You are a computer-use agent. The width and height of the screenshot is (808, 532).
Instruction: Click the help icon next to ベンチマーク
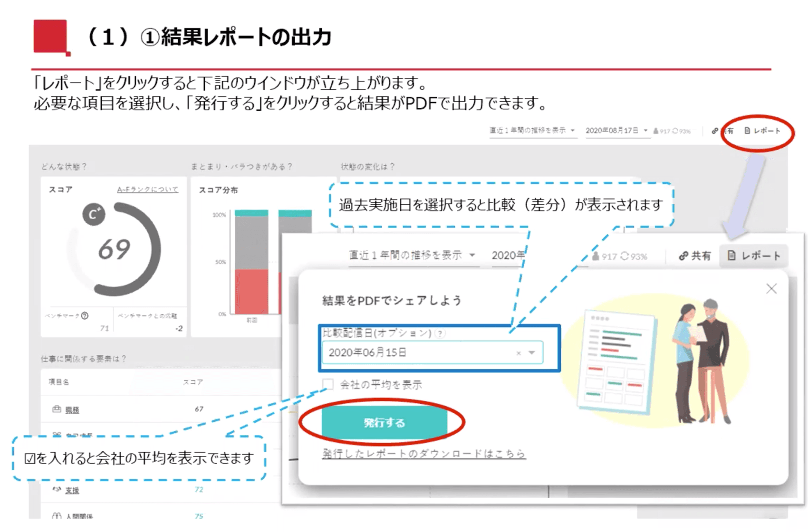pos(85,315)
